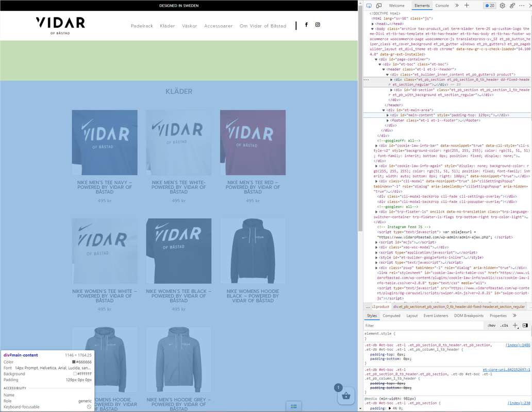Open (index):230 stylesheet source link

(x=519, y=403)
